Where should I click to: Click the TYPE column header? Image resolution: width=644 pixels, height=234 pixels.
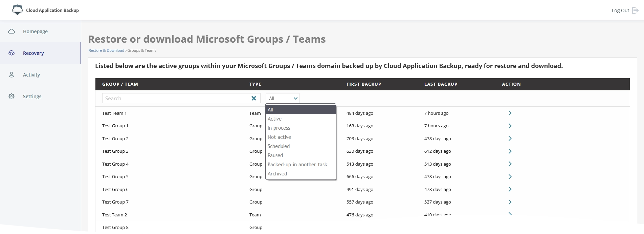click(x=255, y=84)
